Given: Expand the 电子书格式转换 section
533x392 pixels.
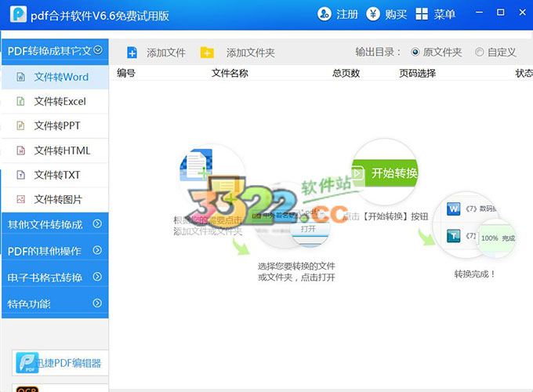Looking at the screenshot, I should click(97, 277).
